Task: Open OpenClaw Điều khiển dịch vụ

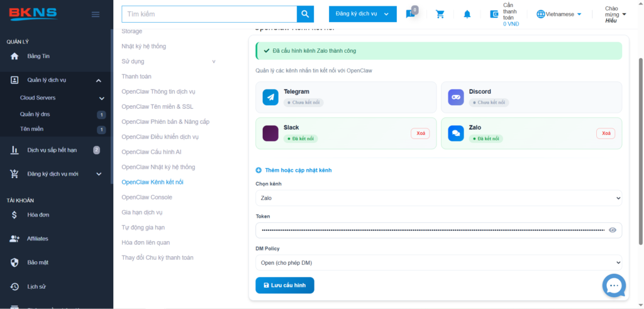Action: coord(160,137)
